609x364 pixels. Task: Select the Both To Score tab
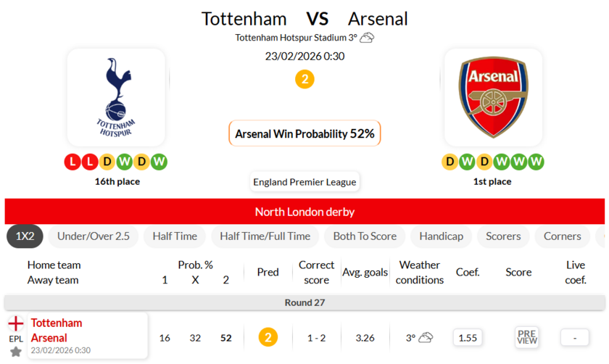[x=365, y=236]
